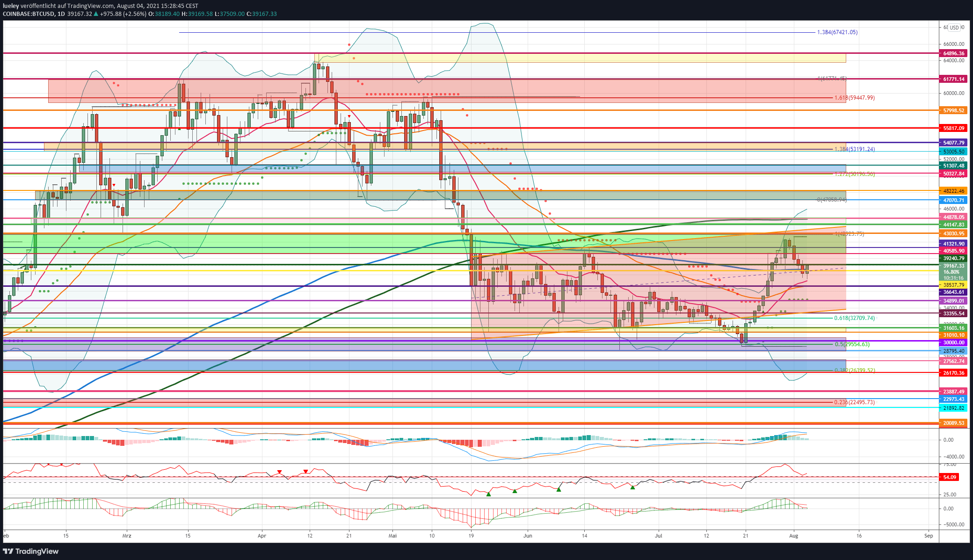Select the Fibonacci 1.384(67421.05) label
The image size is (973, 560).
(837, 32)
